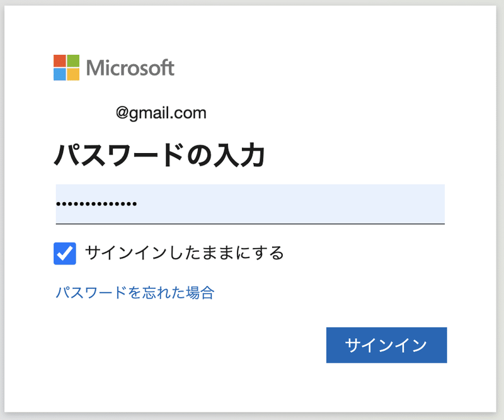Click the @gmail.com account label
The height and width of the screenshot is (420, 504).
tap(161, 112)
